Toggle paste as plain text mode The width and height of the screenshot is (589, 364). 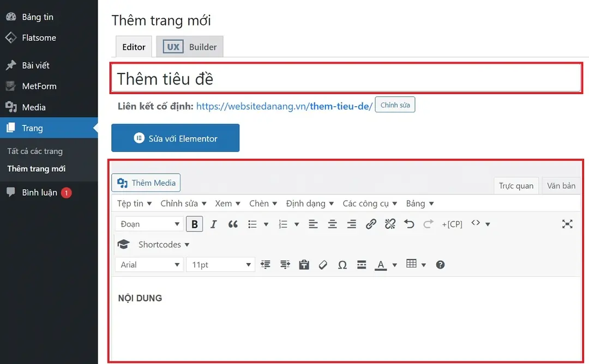[304, 264]
